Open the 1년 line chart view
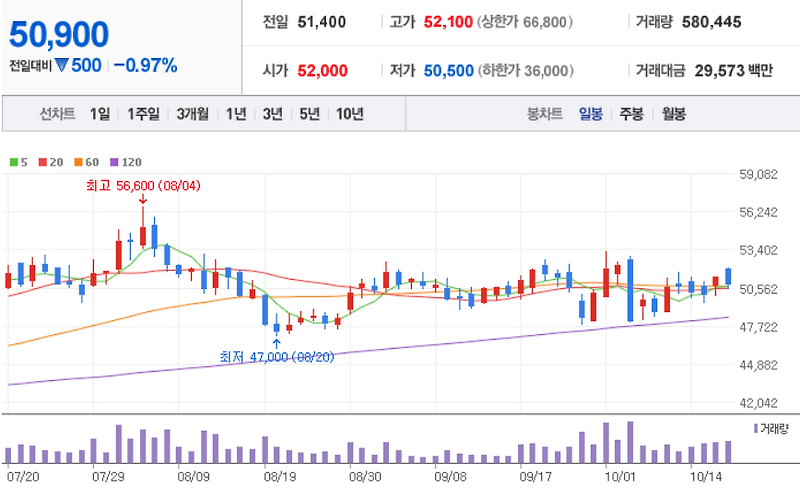This screenshot has width=800, height=498. [236, 113]
